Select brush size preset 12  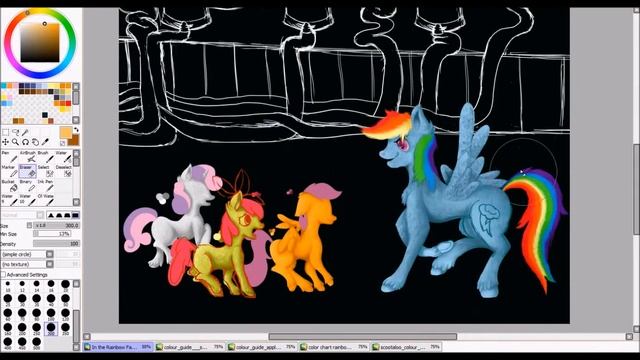point(22,285)
